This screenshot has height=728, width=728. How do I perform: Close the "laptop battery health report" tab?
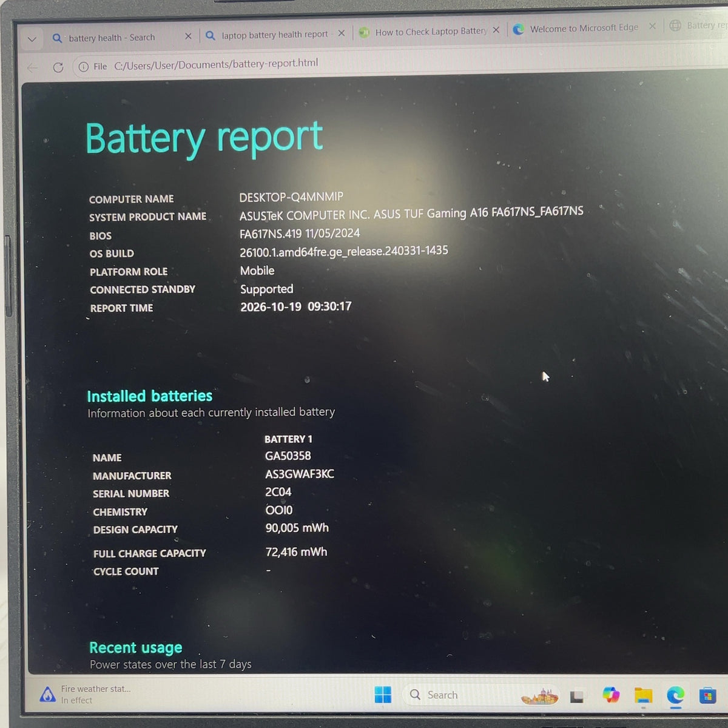coord(342,33)
